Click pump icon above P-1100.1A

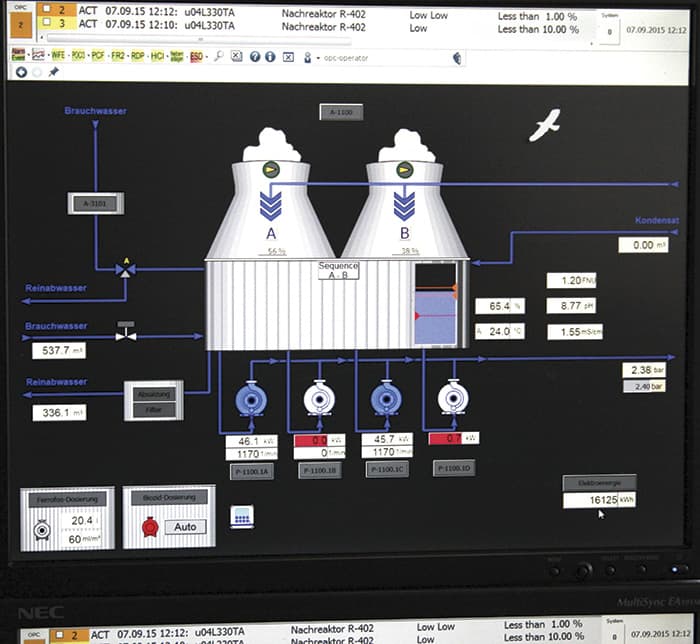247,401
